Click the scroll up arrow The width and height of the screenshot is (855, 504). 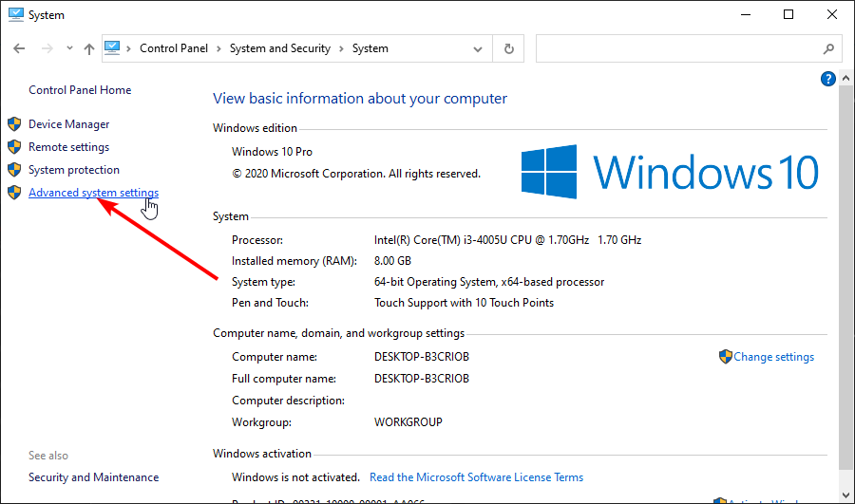[845, 79]
